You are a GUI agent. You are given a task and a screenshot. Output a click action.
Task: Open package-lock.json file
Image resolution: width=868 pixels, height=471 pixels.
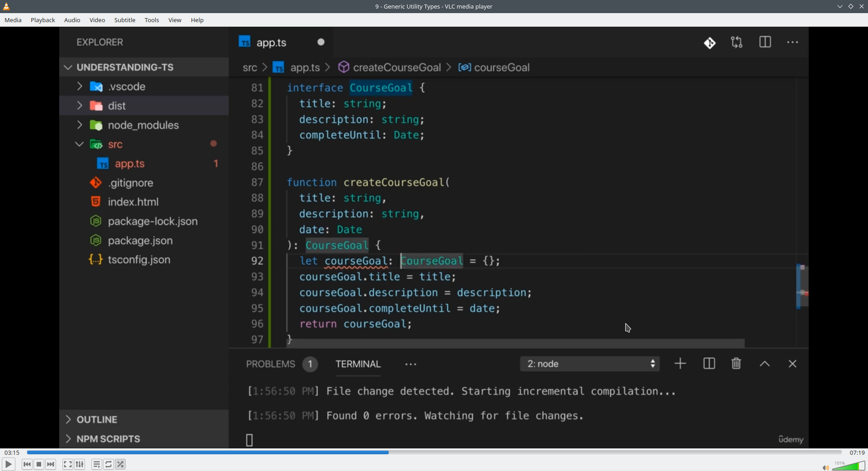144,221
